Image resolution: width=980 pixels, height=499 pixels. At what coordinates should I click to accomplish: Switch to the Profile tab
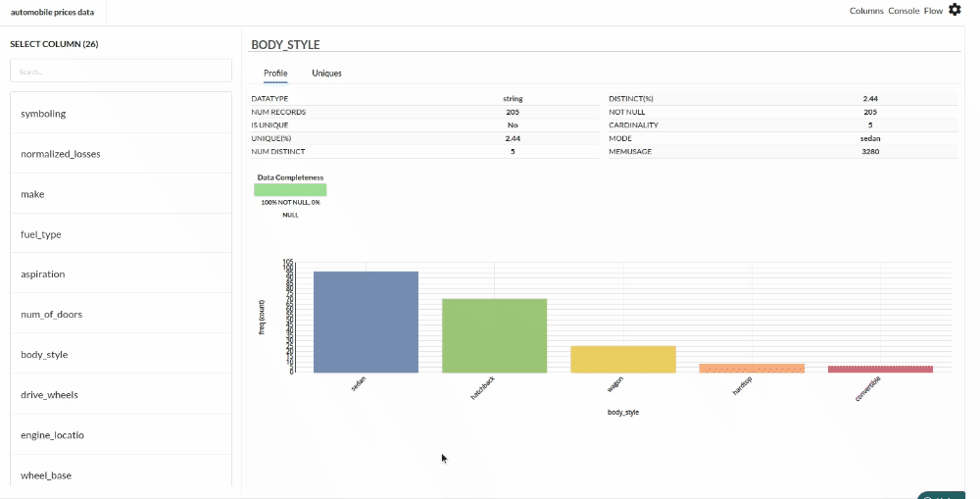pos(275,74)
